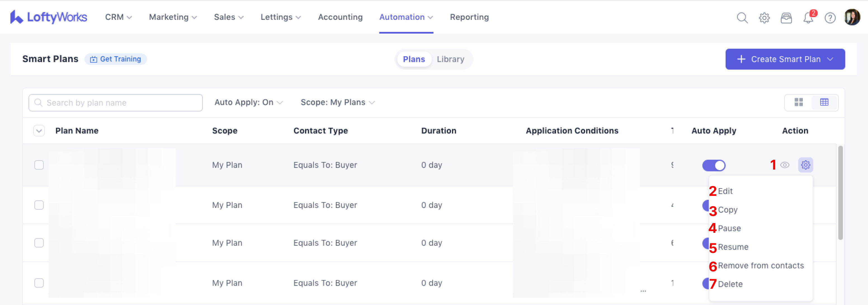The width and height of the screenshot is (868, 305).
Task: Click the Search by plan name field
Action: [x=115, y=102]
